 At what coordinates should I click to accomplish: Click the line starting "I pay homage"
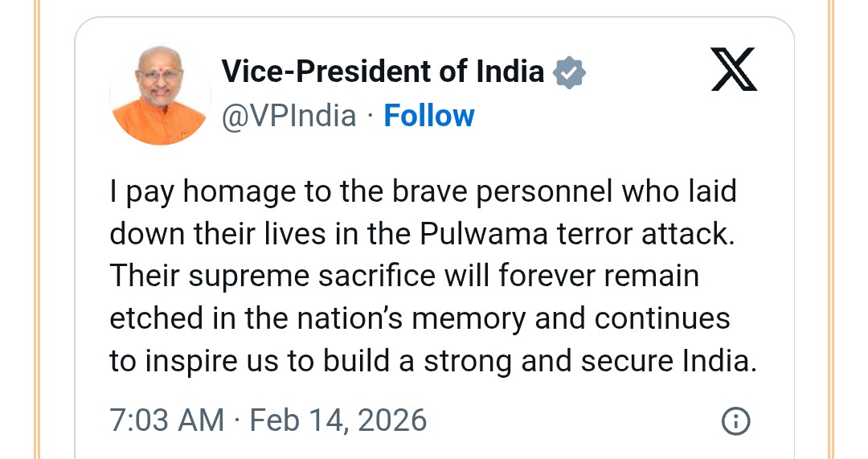423,193
